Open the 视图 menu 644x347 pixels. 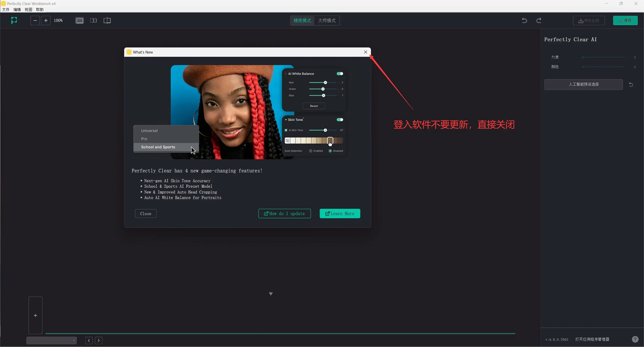click(x=28, y=10)
